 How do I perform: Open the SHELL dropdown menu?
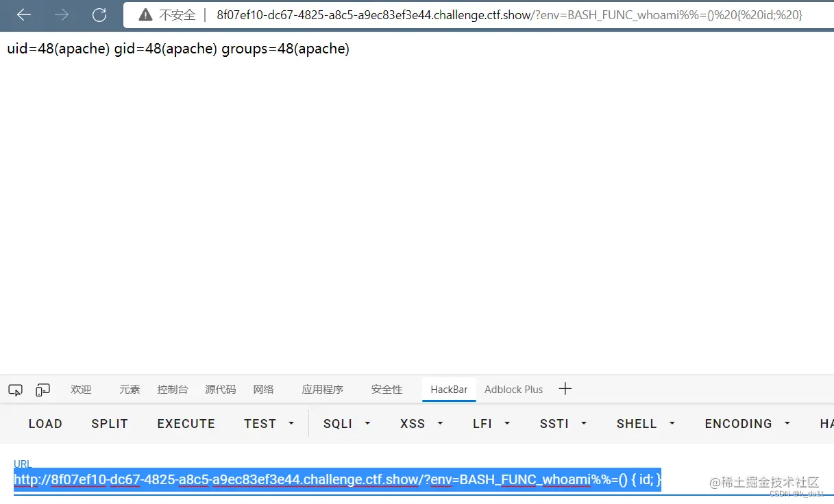pyautogui.click(x=646, y=424)
